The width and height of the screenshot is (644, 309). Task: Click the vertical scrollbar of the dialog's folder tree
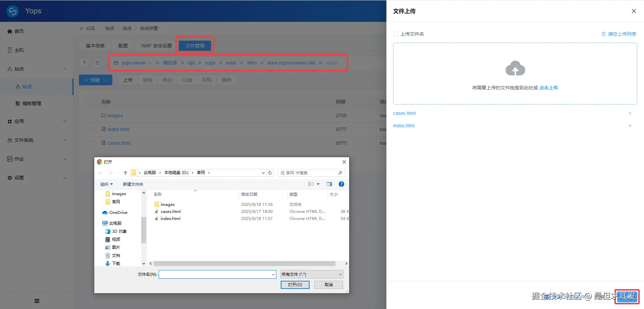[144, 230]
